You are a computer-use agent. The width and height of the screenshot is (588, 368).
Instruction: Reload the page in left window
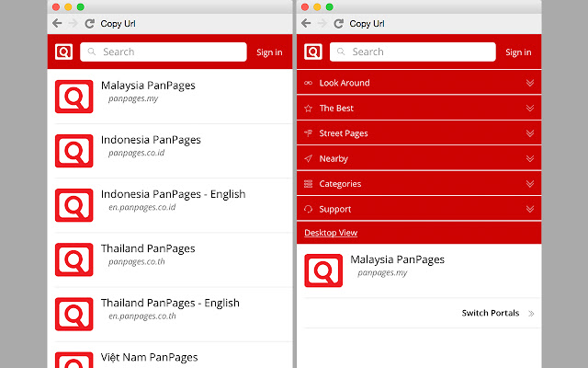(89, 24)
